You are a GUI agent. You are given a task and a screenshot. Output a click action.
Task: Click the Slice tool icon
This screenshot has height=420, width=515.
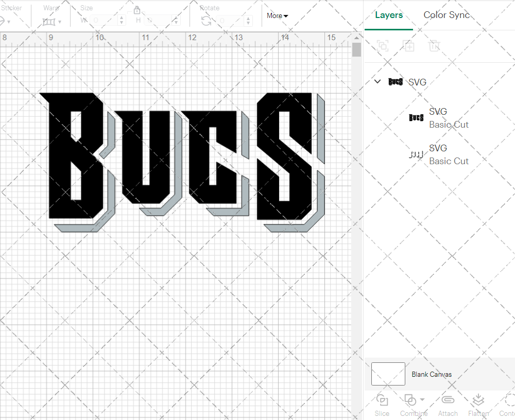click(x=382, y=400)
